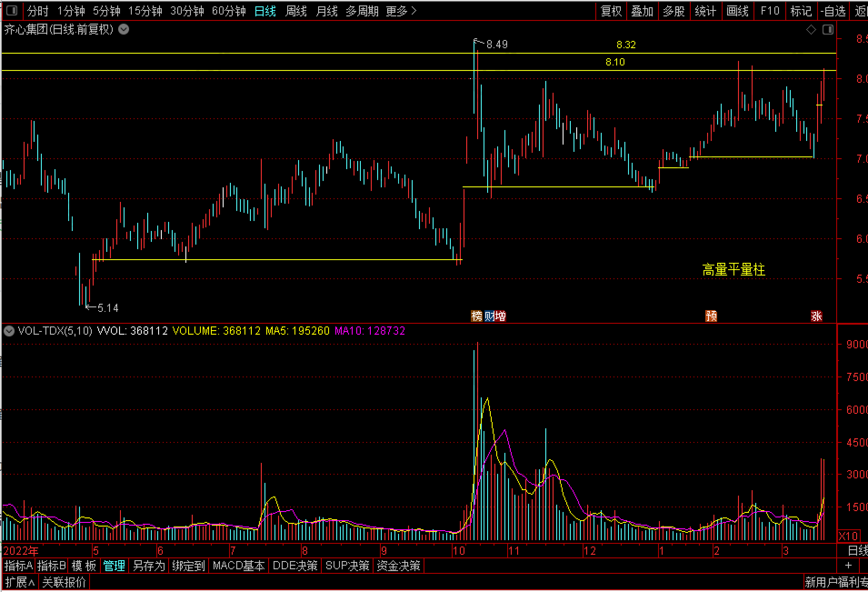Click the 8.49 high price label
The image size is (868, 592).
pos(497,45)
